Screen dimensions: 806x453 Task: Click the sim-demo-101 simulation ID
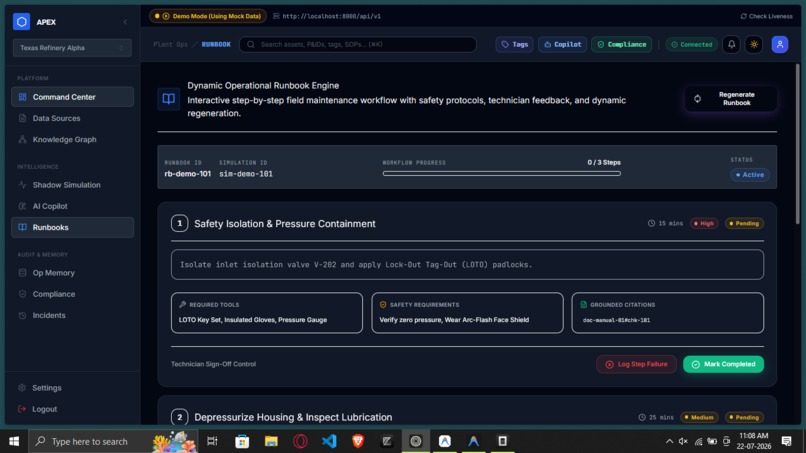[246, 174]
